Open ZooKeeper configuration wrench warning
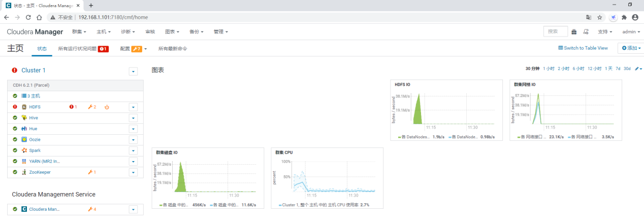This screenshot has width=644, height=224. point(92,172)
